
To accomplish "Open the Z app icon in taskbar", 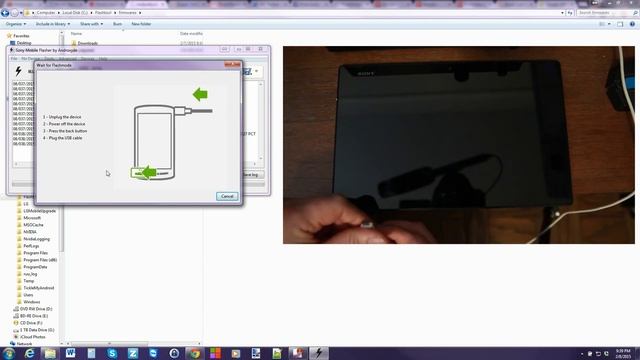I will pyautogui.click(x=133, y=353).
